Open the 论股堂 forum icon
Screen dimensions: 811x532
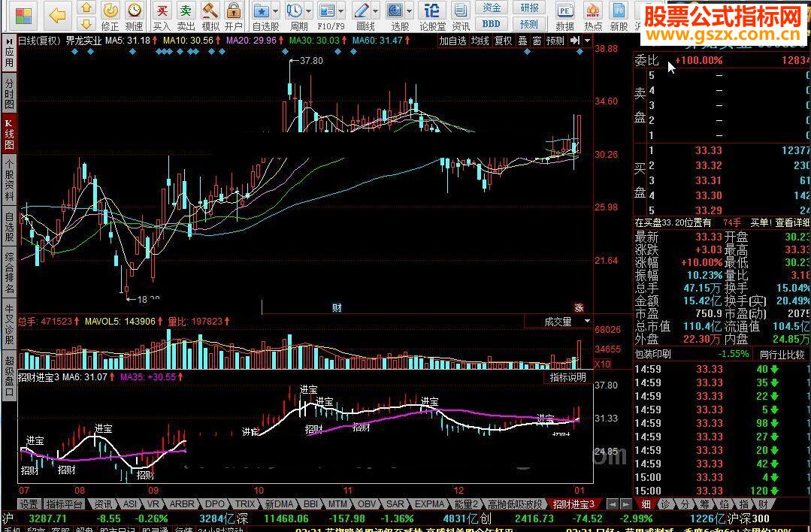(x=432, y=16)
